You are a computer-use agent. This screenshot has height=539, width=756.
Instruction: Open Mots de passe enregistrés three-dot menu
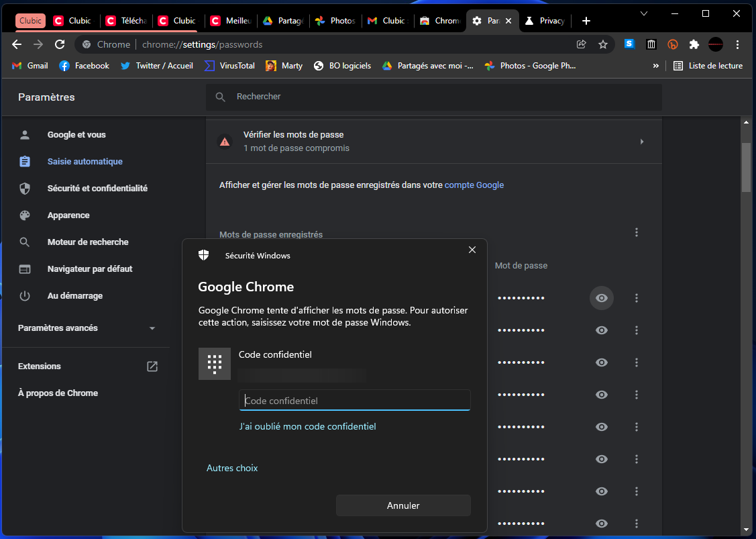click(x=637, y=233)
